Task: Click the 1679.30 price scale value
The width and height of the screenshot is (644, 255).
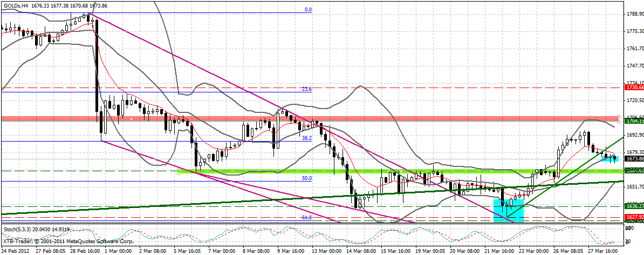Action: pos(634,152)
